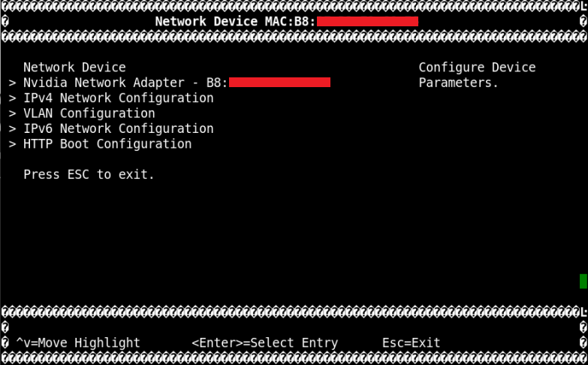Click the arrow beside HTTP Boot Configuration

pos(12,144)
